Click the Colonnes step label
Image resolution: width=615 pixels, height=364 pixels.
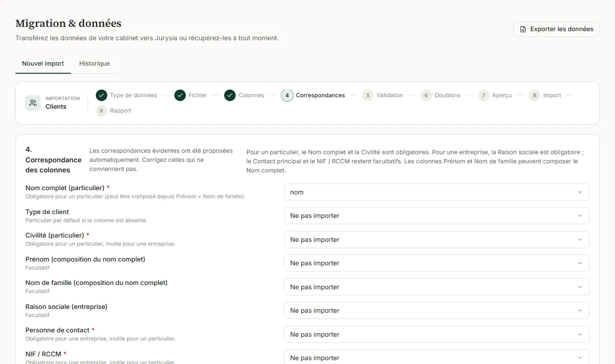(251, 95)
